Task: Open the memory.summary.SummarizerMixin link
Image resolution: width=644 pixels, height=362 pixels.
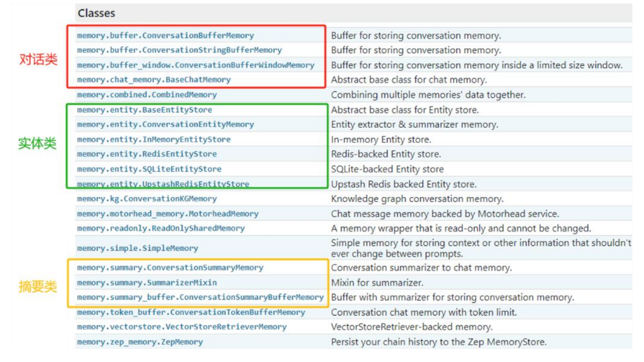Action: coord(147,282)
